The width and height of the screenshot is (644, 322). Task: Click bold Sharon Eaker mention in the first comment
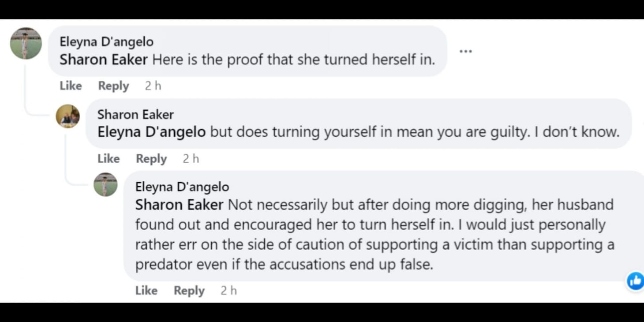click(104, 60)
